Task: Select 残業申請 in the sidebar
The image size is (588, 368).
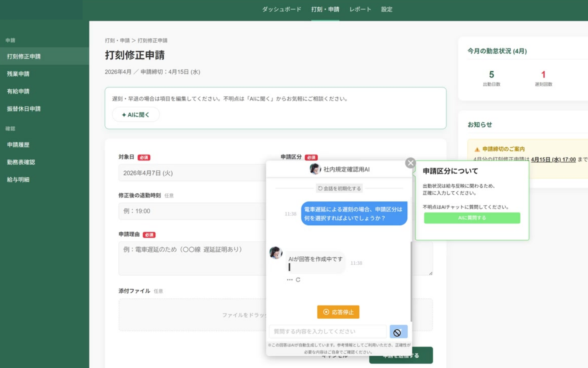Action: pyautogui.click(x=18, y=74)
